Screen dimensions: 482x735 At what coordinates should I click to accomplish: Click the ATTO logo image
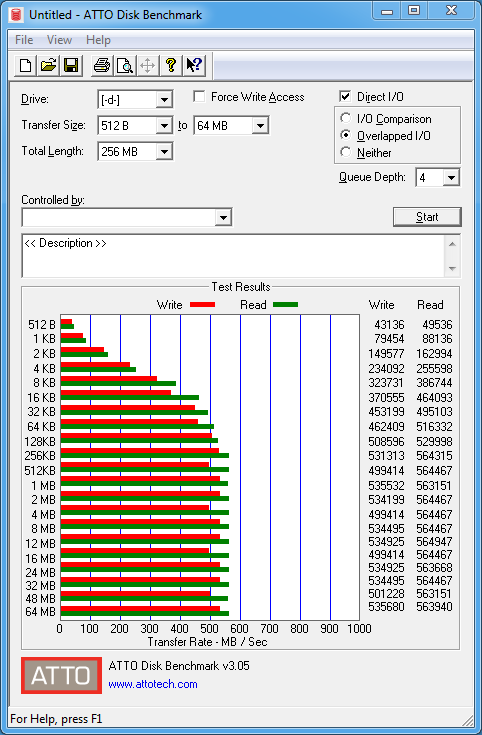61,675
